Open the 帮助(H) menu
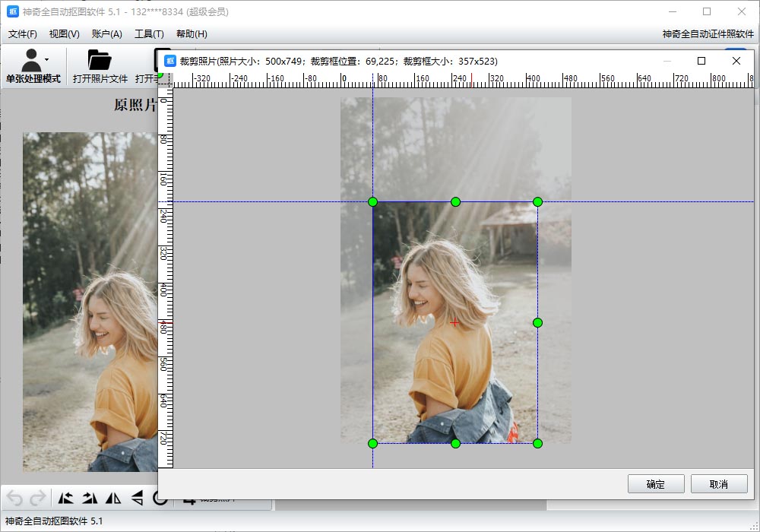760x532 pixels. [x=192, y=34]
